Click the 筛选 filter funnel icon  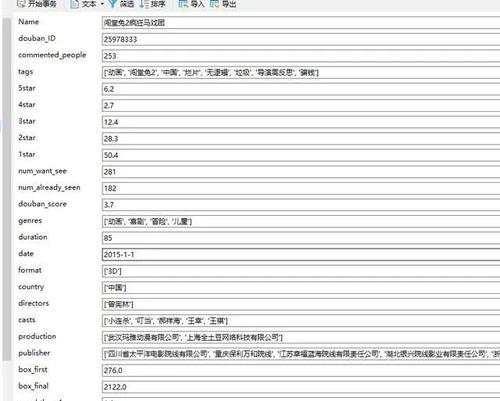(113, 4)
